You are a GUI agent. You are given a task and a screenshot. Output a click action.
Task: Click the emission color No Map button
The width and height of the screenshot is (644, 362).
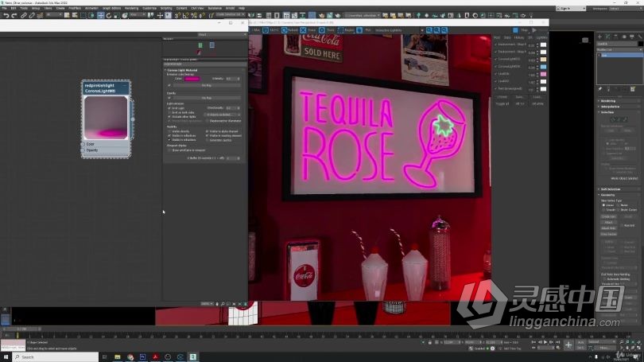click(x=207, y=85)
